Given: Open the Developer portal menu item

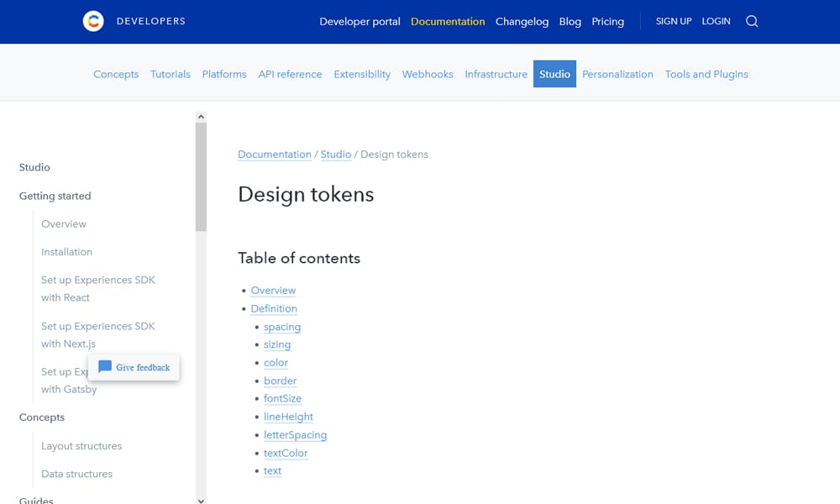Looking at the screenshot, I should click(360, 21).
